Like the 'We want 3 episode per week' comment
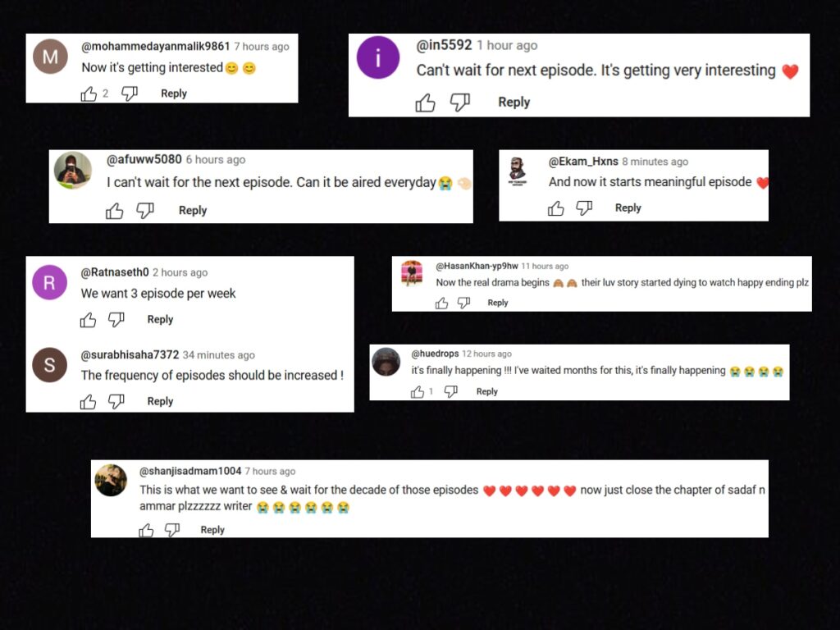Viewport: 840px width, 630px height. (x=88, y=320)
